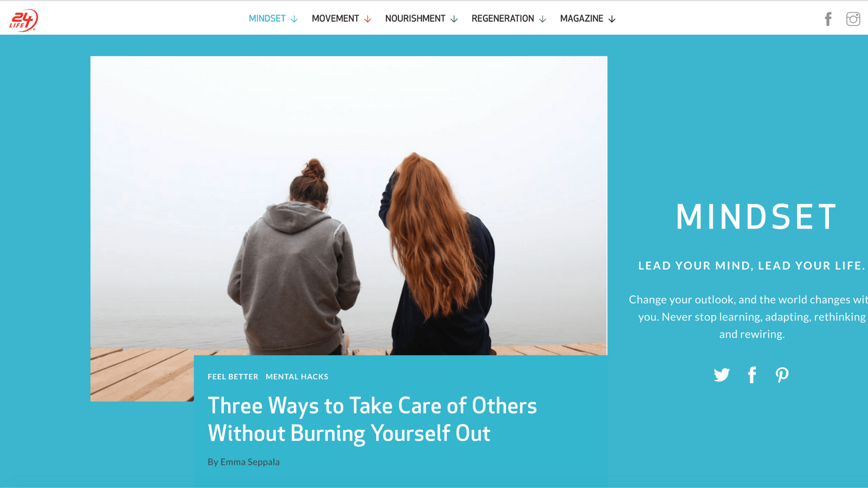Expand the Regeneration dropdown arrow

point(543,19)
